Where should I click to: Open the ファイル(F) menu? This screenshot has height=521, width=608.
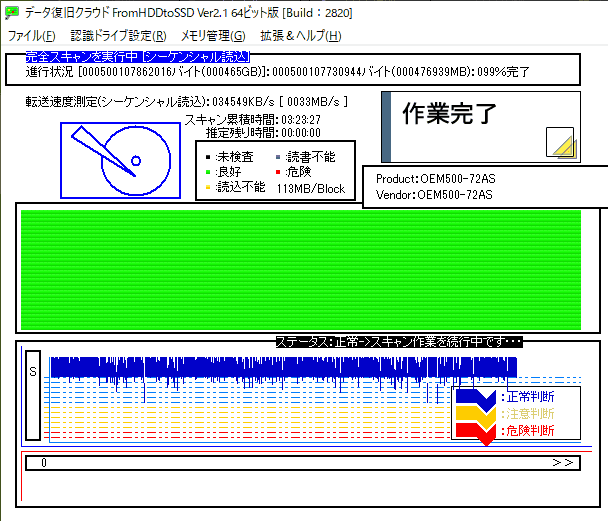(32, 36)
